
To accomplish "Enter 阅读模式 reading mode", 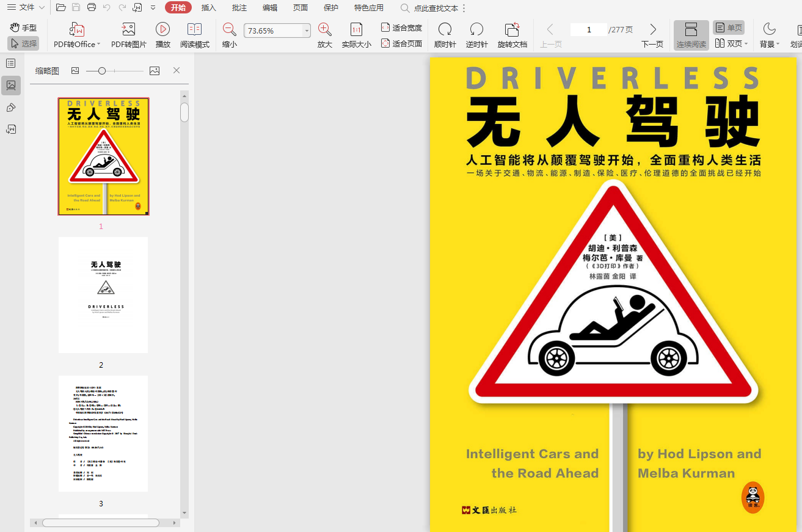I will [x=195, y=35].
